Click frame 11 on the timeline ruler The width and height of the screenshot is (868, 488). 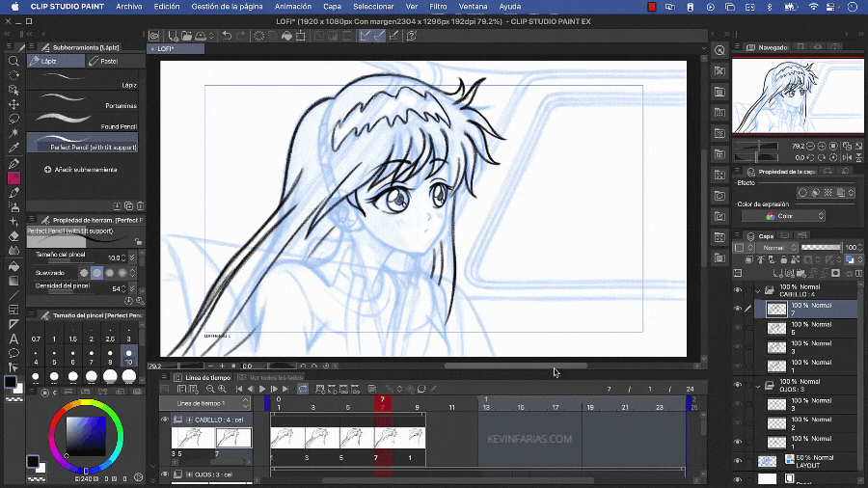pos(451,407)
